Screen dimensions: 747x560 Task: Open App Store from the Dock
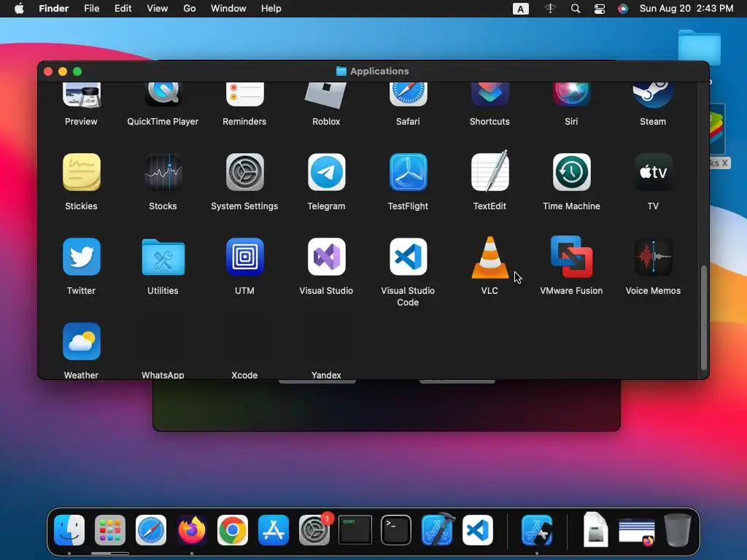(x=274, y=530)
